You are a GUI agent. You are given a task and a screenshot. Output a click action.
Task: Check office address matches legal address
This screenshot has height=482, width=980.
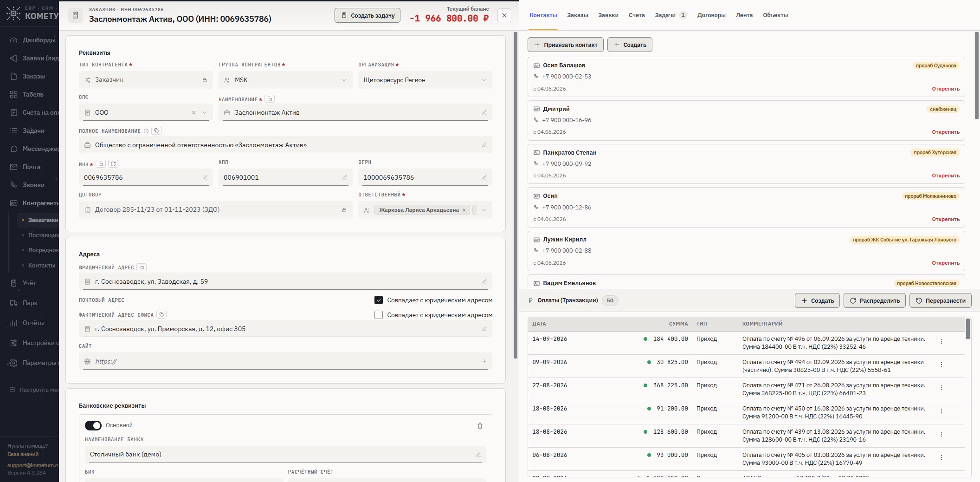tap(379, 315)
